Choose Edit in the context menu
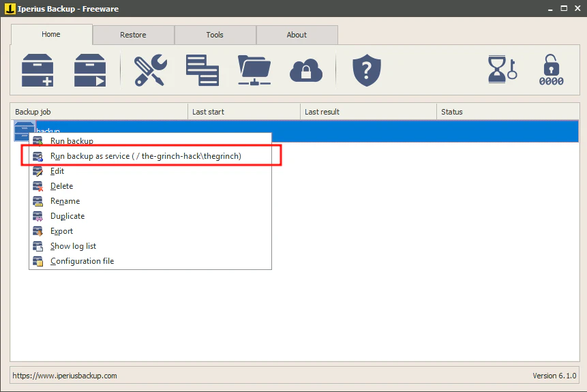The image size is (587, 392). coord(150,171)
